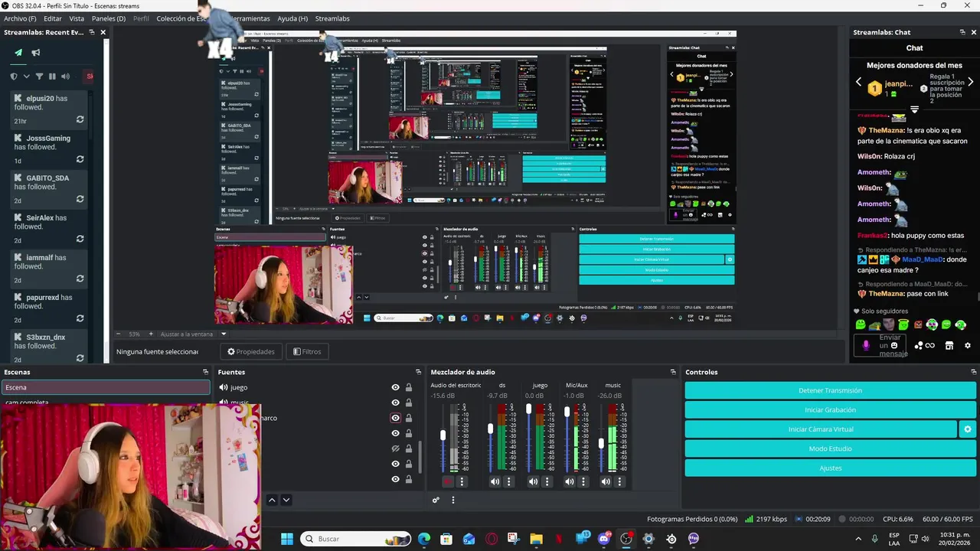
Task: Mute the juego audio channel
Action: point(533,481)
